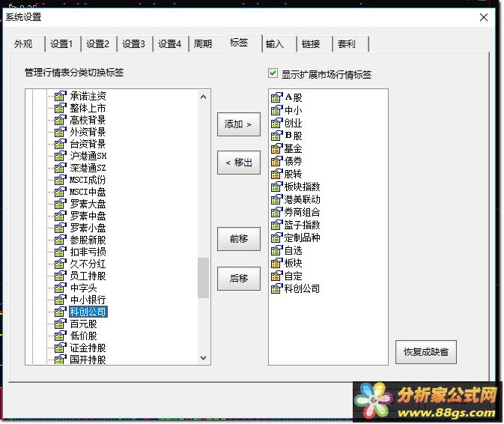
Task: Click the icon beside the highlighted 科创公司 tree row
Action: point(61,312)
